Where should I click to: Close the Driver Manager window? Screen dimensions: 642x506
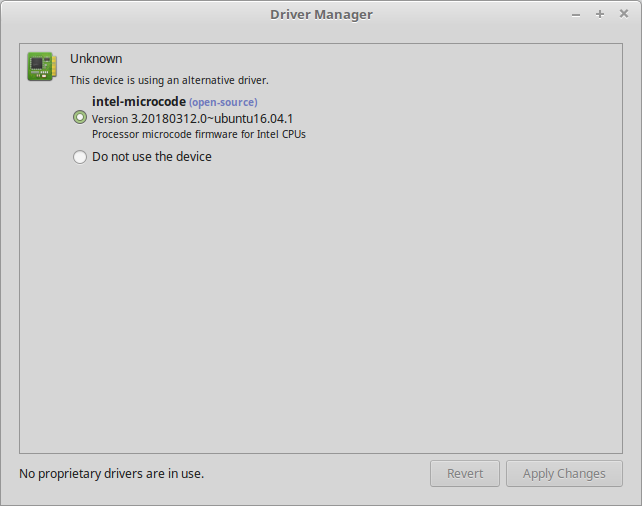tap(624, 14)
